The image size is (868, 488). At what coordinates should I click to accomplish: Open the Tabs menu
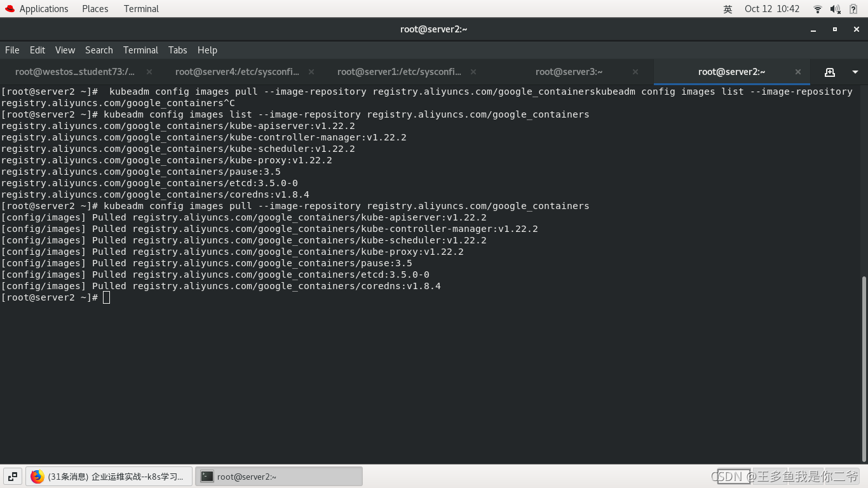point(178,50)
